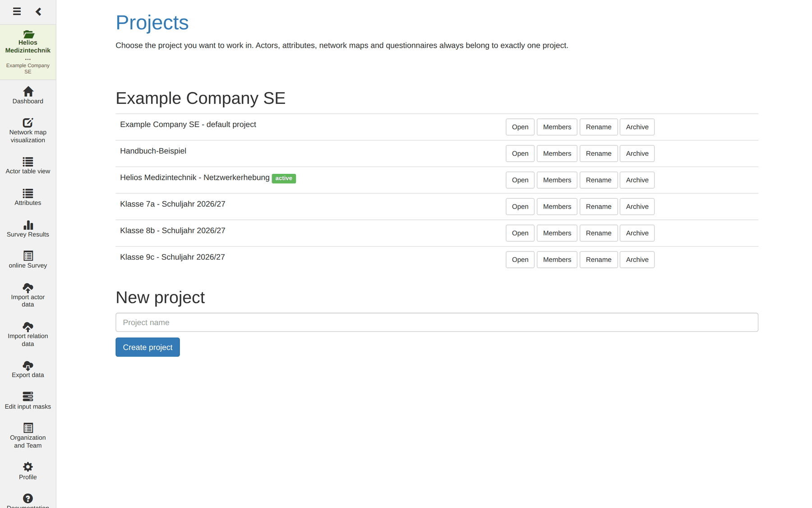Open Edit input masks icon
The image size is (812, 508).
(28, 396)
